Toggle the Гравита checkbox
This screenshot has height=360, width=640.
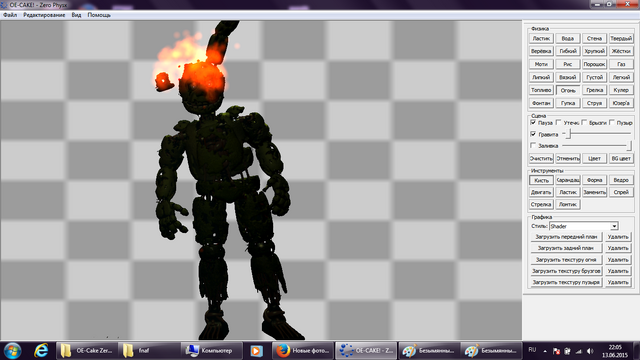click(x=533, y=134)
